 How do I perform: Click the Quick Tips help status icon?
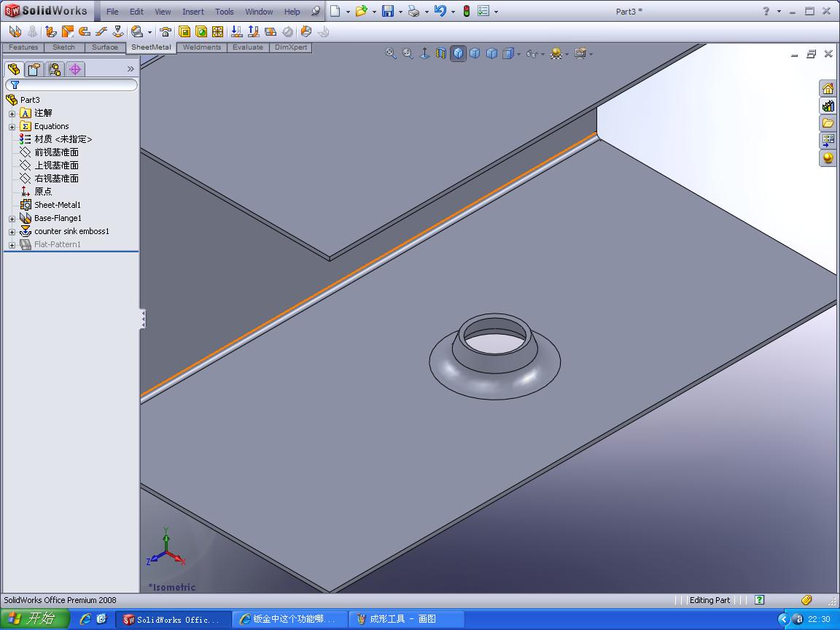[759, 600]
